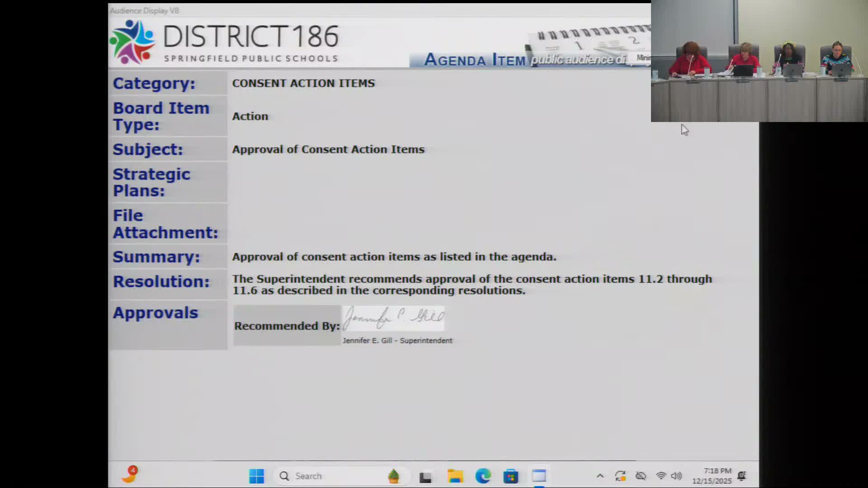This screenshot has width=868, height=488.
Task: Launch Microsoft Edge from taskbar
Action: [483, 476]
